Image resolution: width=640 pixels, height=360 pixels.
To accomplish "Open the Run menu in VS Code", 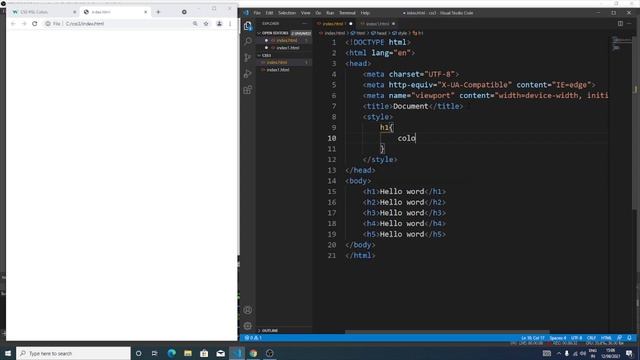I will (330, 13).
